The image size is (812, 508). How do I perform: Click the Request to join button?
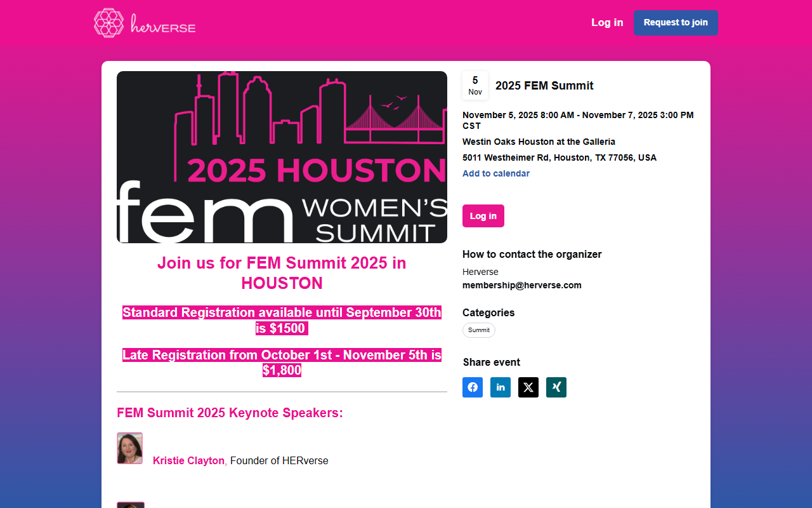pos(676,22)
